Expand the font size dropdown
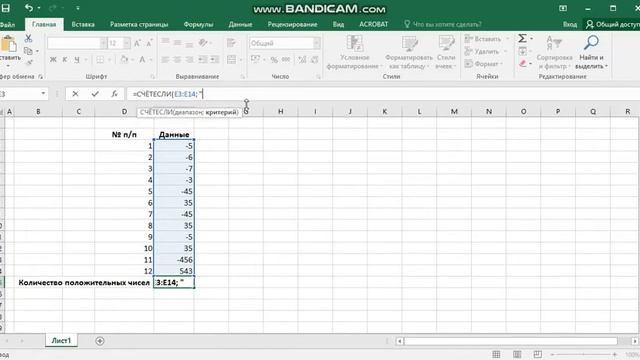 click(127, 43)
